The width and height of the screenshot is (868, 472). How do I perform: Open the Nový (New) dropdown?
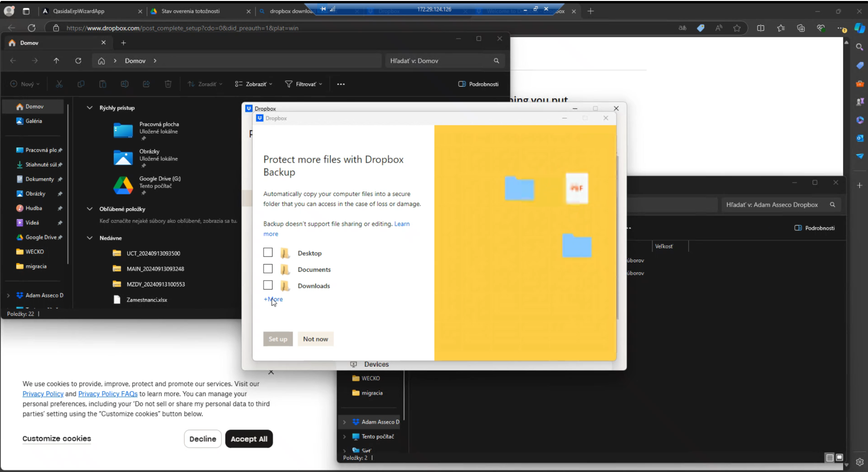pos(25,84)
